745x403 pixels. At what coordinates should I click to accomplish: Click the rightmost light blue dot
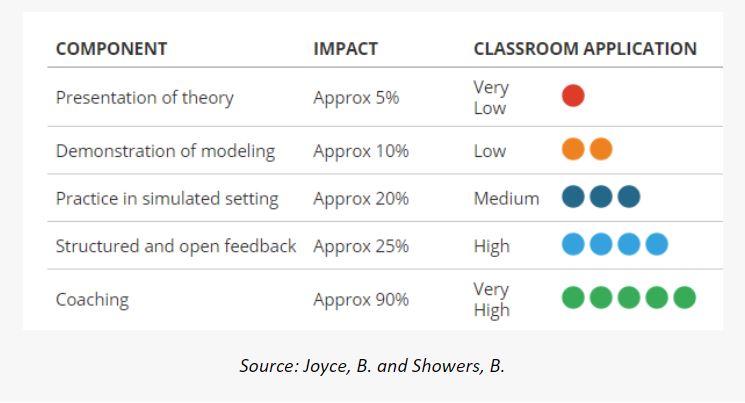pos(656,245)
